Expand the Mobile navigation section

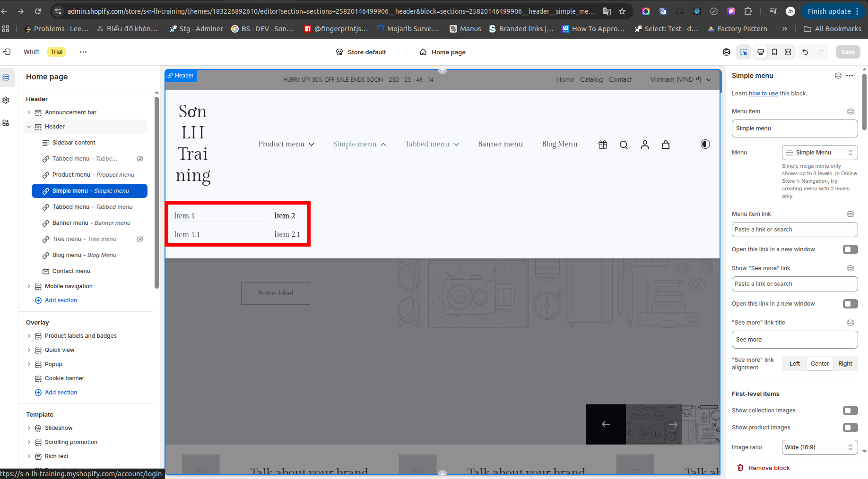[29, 286]
